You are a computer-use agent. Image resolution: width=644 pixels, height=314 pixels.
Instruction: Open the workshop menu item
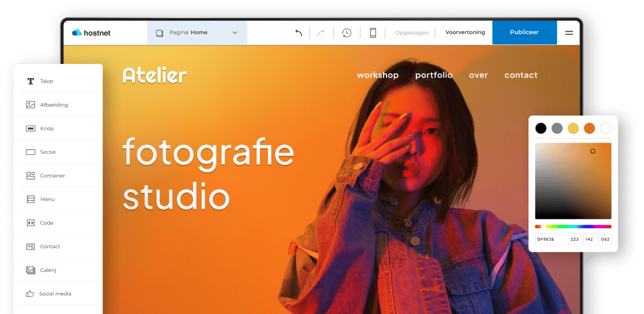point(378,75)
